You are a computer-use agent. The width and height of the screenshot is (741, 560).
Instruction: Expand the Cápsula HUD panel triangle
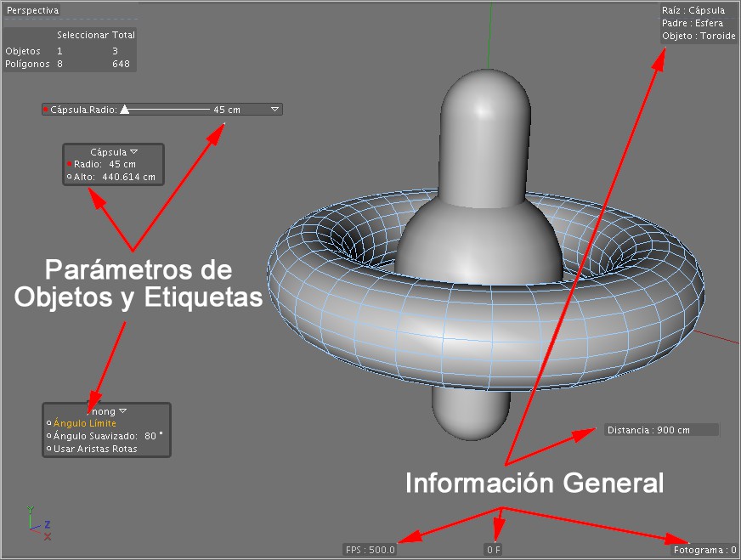point(133,152)
